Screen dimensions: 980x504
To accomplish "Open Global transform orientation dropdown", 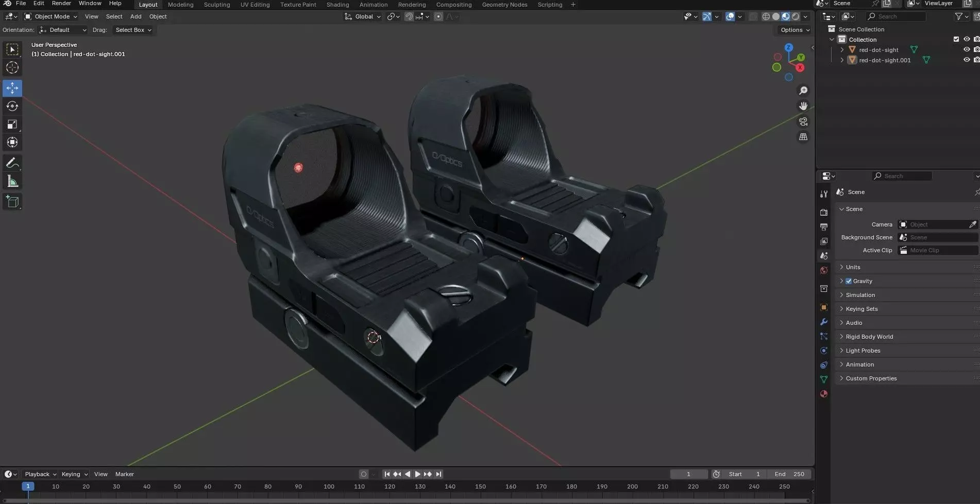I will point(363,16).
